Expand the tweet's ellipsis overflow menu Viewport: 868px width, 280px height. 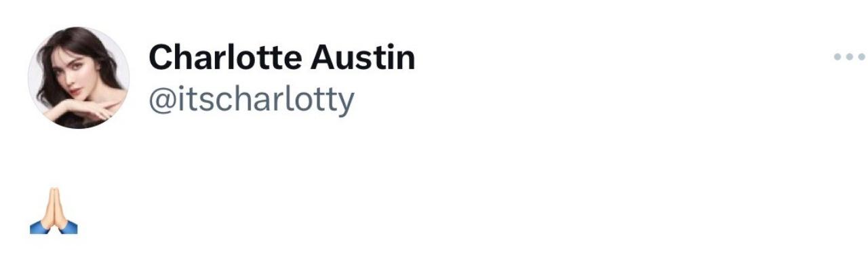point(848,57)
